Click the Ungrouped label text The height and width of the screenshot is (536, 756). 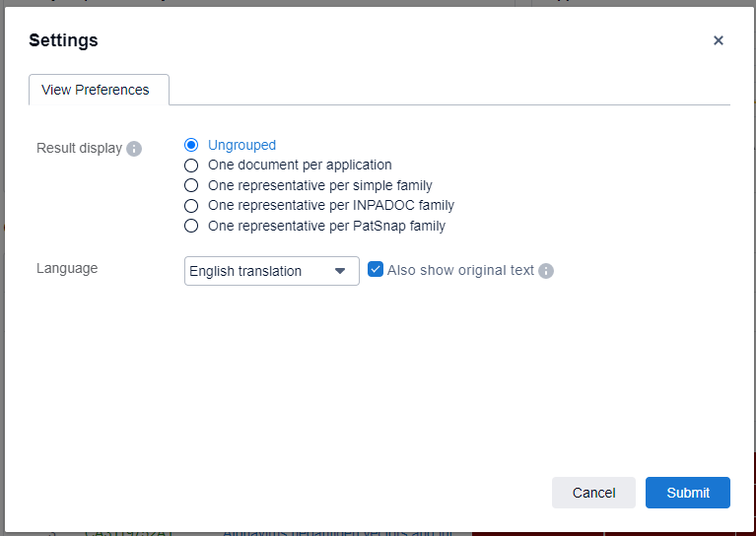coord(241,145)
